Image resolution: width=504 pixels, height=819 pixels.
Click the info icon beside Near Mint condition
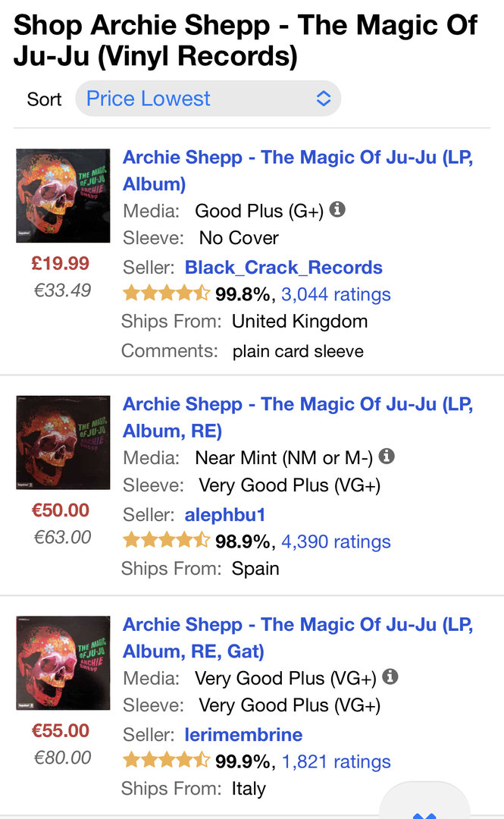[x=387, y=457]
